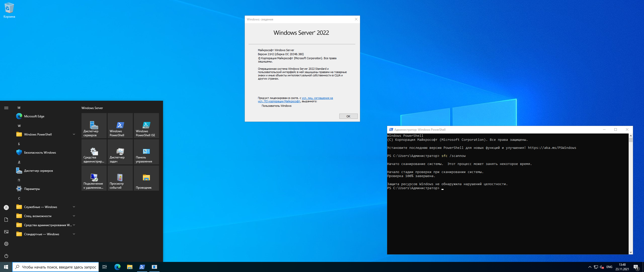Click the taskbar search box

[x=55, y=267]
